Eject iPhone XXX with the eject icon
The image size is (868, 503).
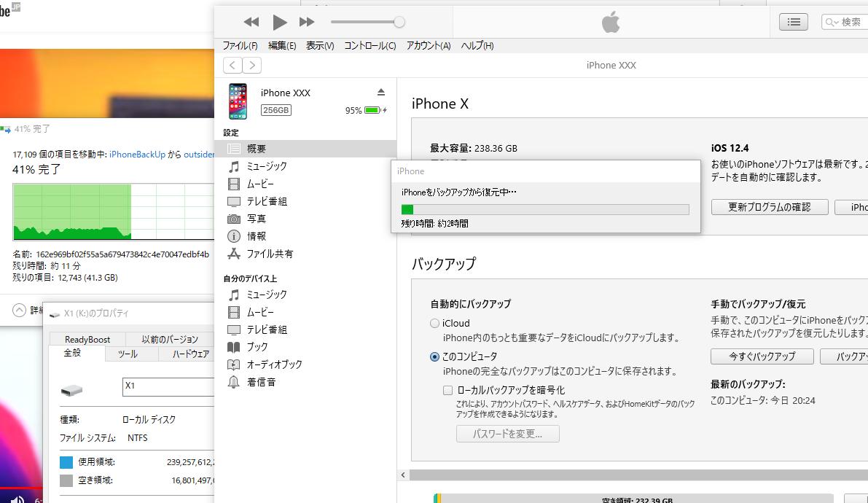381,92
